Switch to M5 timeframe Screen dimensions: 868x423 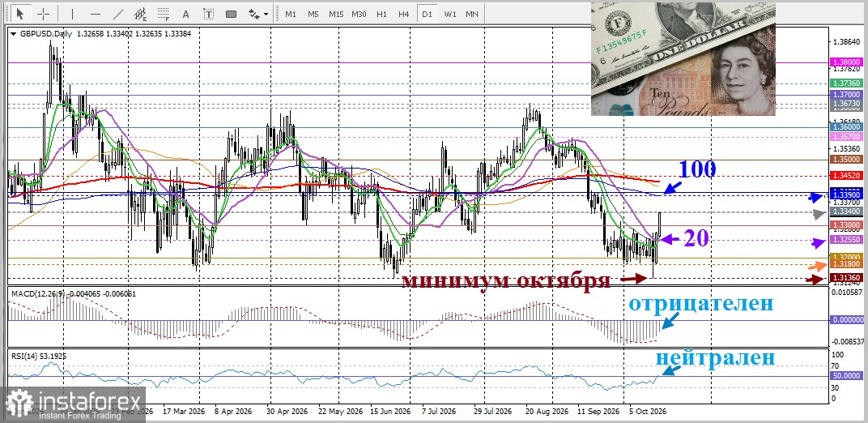click(313, 14)
